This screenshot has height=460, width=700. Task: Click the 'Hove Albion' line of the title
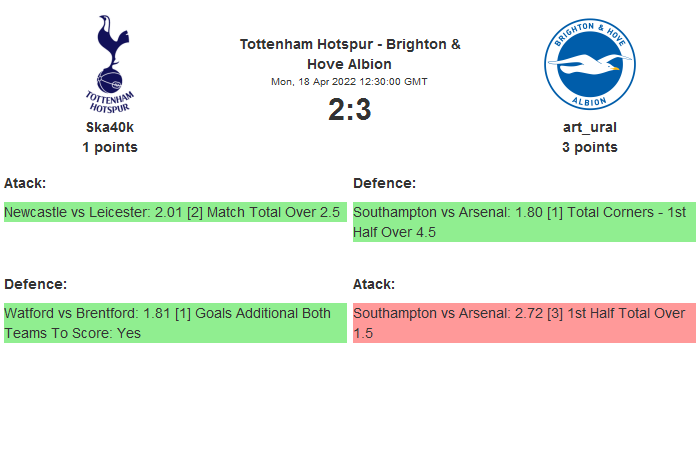point(350,64)
